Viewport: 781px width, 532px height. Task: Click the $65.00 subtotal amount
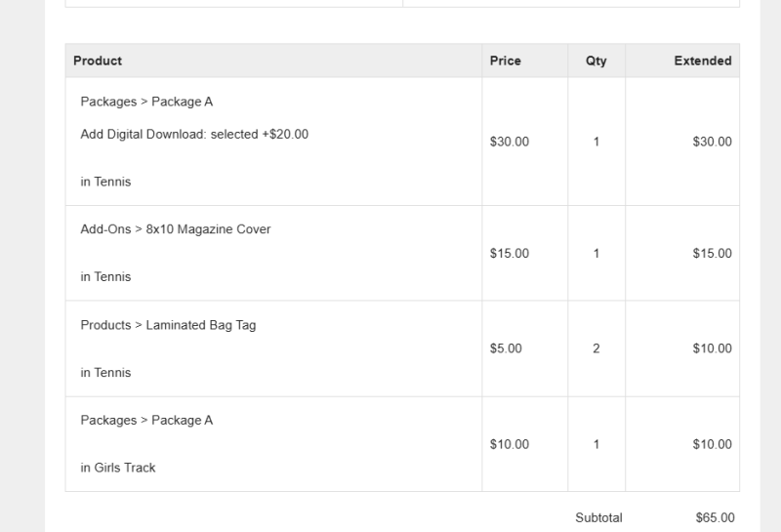(x=715, y=518)
